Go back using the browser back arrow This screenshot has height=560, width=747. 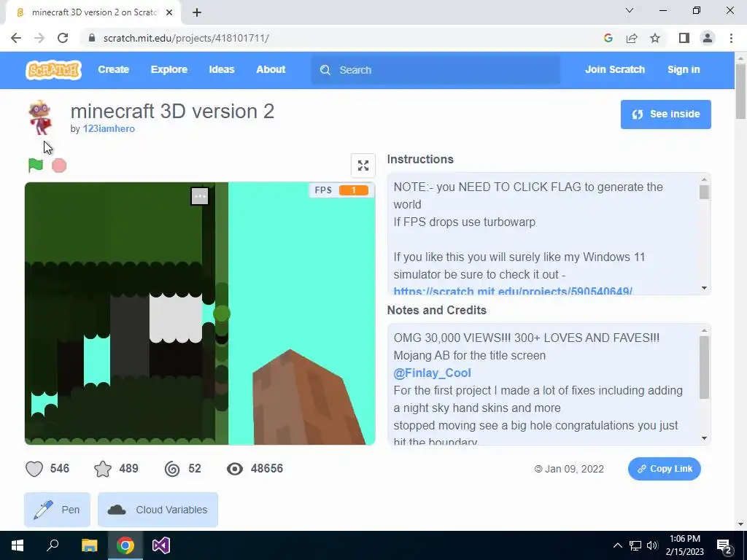[16, 38]
